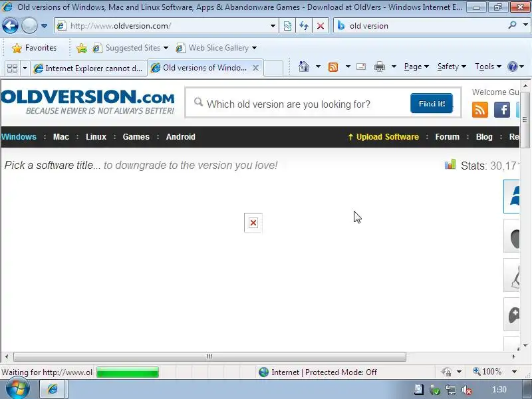Open the tab list dropdown arrow
The image size is (532, 399).
coord(25,68)
